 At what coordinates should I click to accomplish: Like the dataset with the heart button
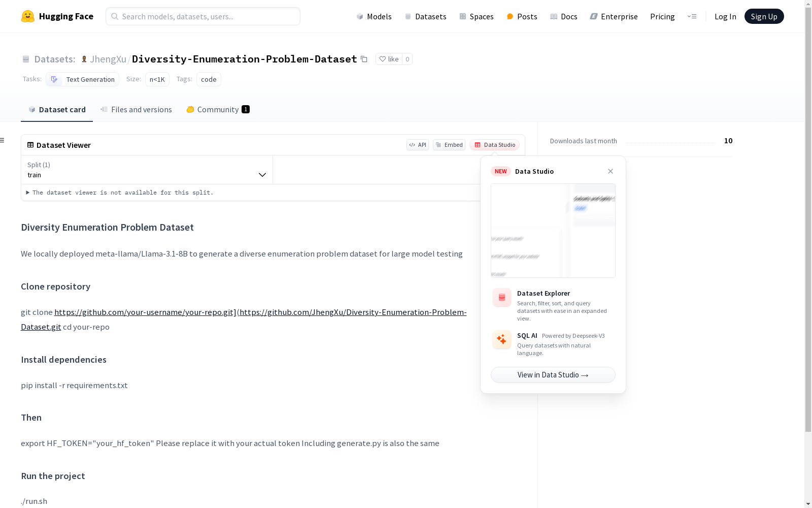[x=389, y=59]
